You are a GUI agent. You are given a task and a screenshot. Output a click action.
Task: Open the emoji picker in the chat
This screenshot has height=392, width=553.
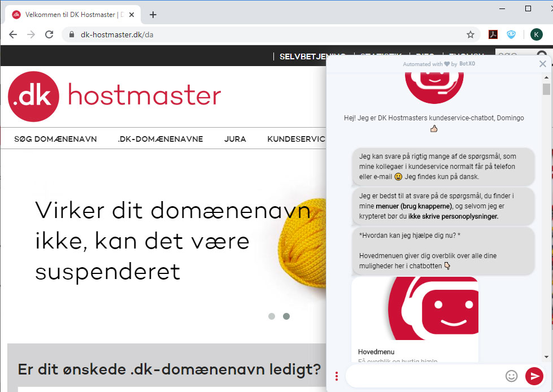coord(511,376)
